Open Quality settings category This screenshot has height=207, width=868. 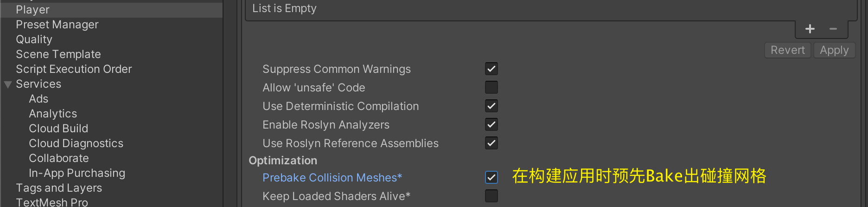34,39
